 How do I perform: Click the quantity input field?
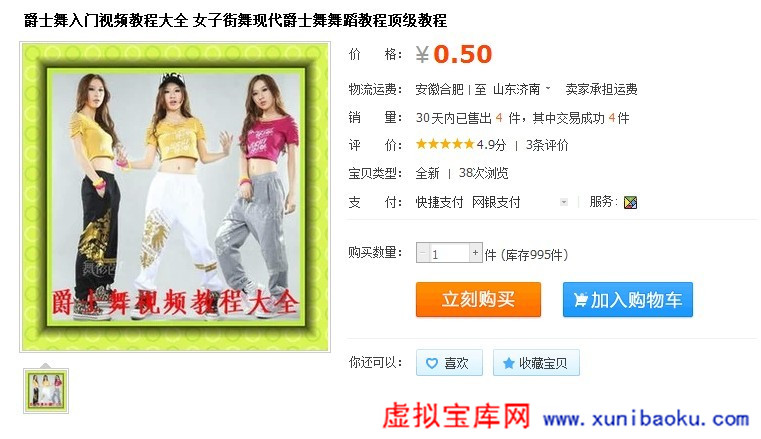(449, 253)
